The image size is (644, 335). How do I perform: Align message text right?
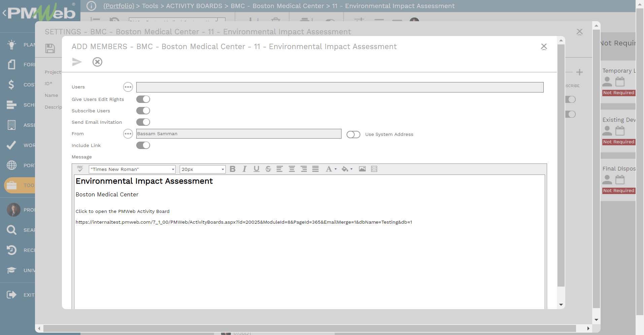click(303, 169)
